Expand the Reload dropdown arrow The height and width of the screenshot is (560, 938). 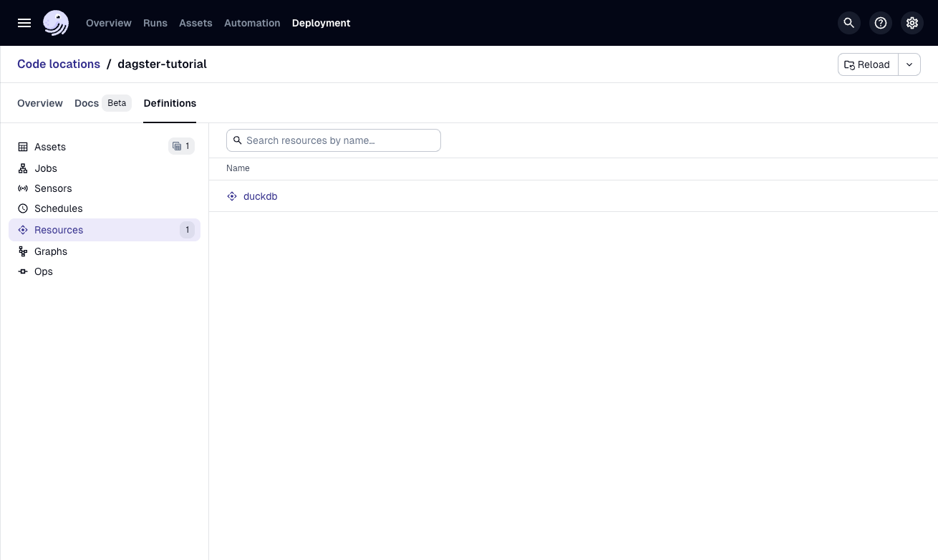tap(909, 64)
